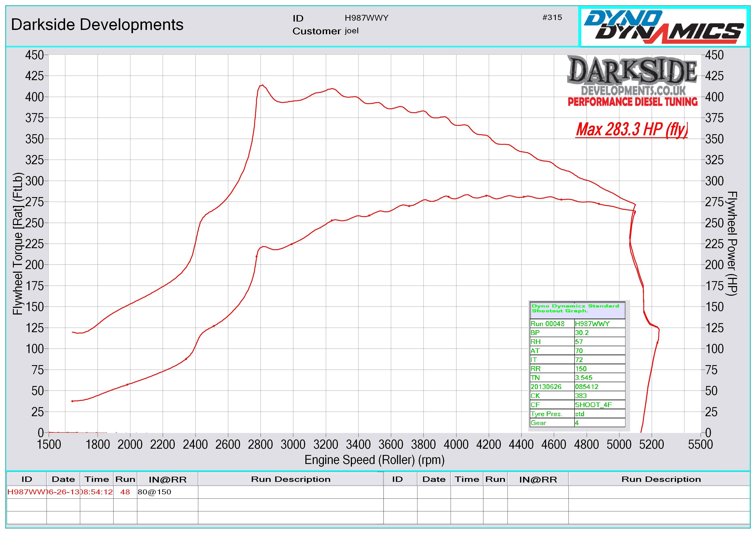Image resolution: width=756 pixels, height=534 pixels.
Task: Click the left 'Time' column header
Action: [97, 479]
